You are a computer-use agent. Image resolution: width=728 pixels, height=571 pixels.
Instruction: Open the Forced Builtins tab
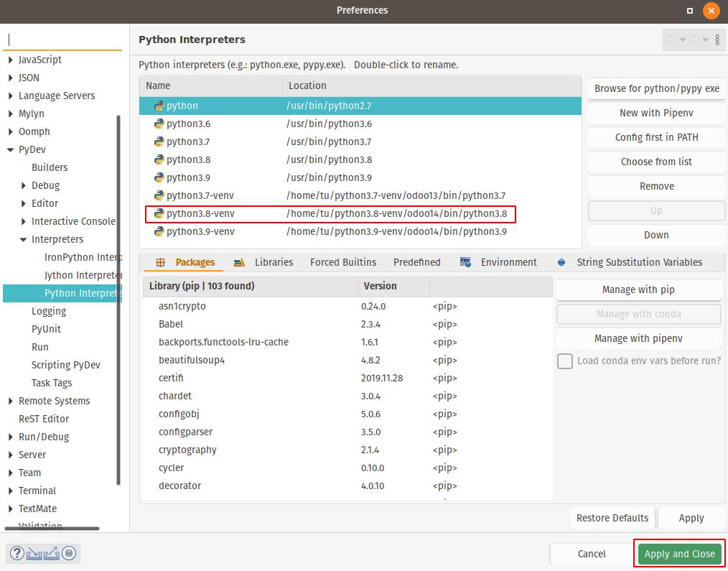[x=342, y=262]
